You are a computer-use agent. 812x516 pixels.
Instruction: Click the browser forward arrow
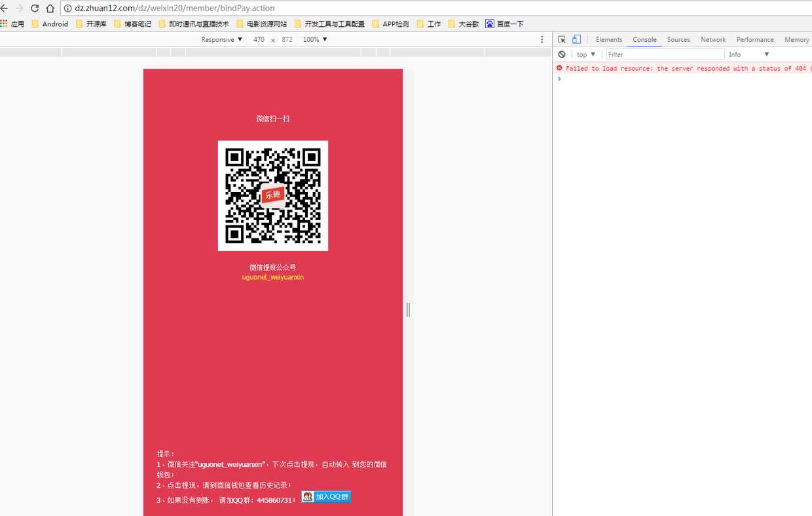19,9
